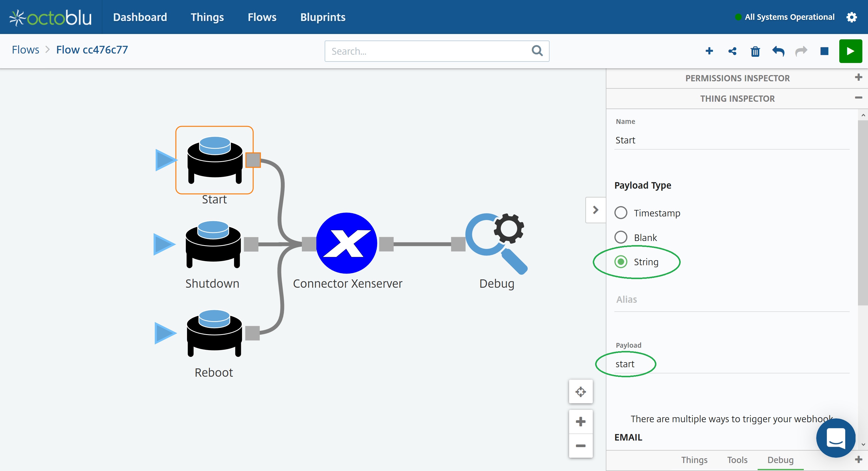Click the trash icon to delete the flow
Screen dimensions: 868x471
pyautogui.click(x=755, y=51)
